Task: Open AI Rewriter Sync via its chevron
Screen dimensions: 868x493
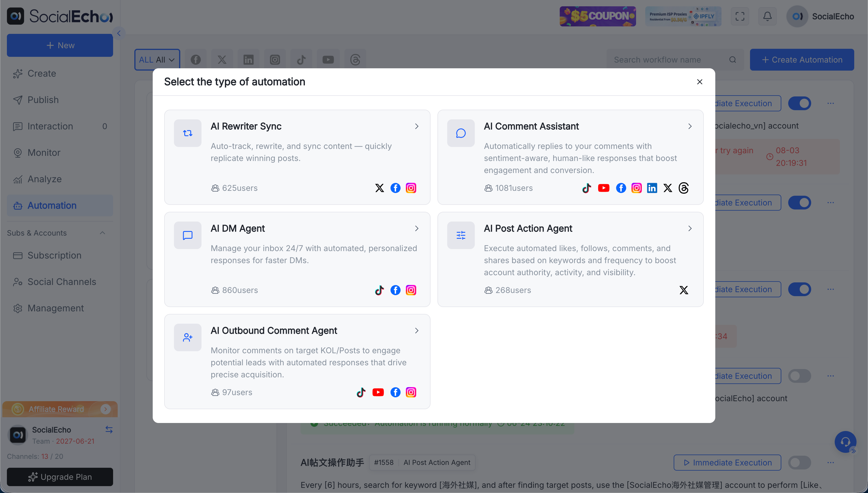Action: click(416, 126)
